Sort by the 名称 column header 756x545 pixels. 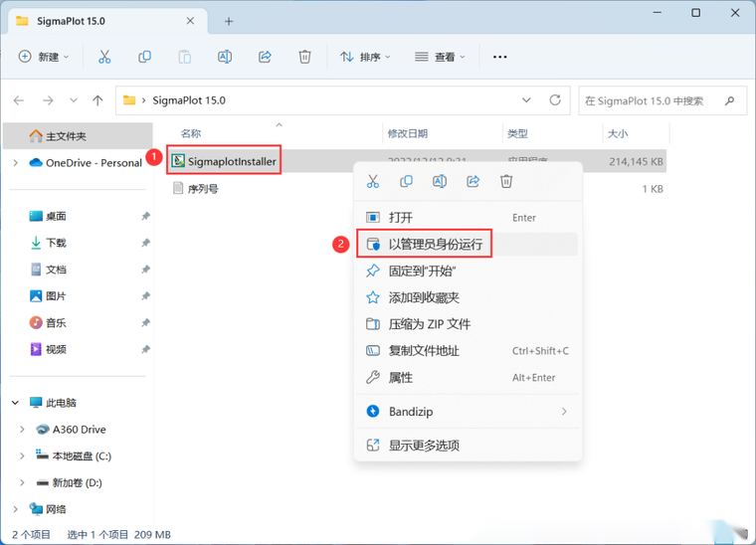[x=190, y=133]
